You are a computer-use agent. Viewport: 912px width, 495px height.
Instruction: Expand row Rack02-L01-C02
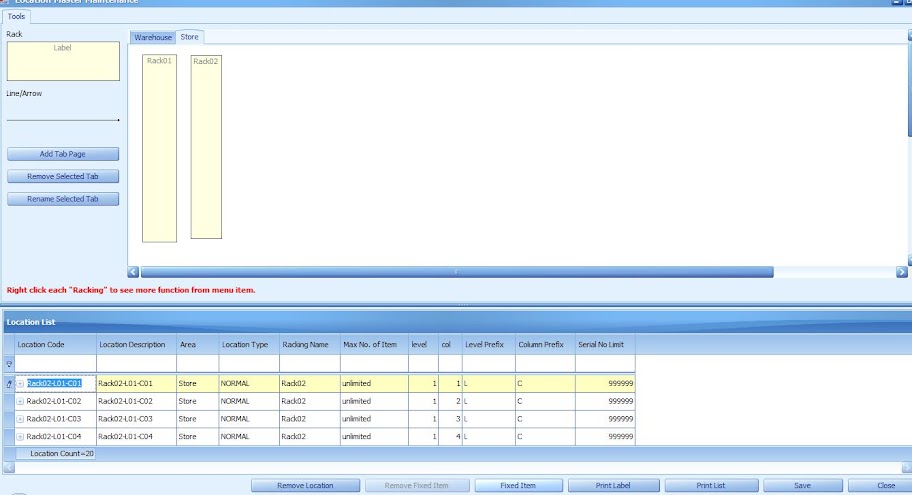tap(20, 401)
